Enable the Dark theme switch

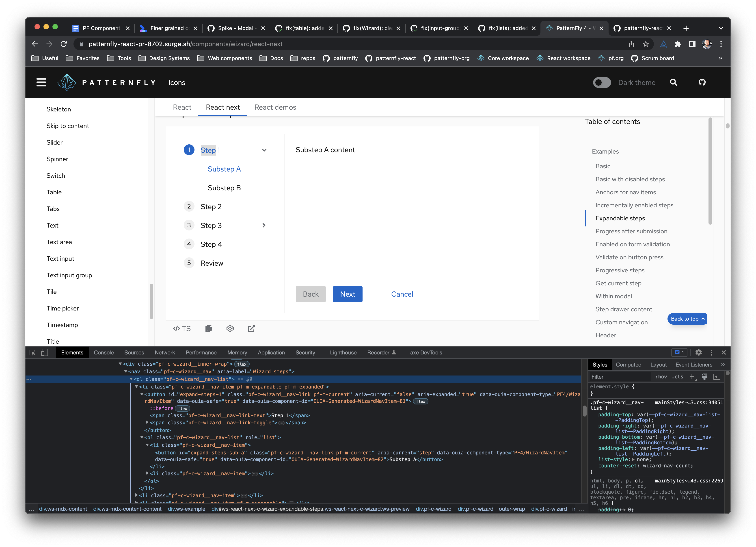pyautogui.click(x=602, y=82)
